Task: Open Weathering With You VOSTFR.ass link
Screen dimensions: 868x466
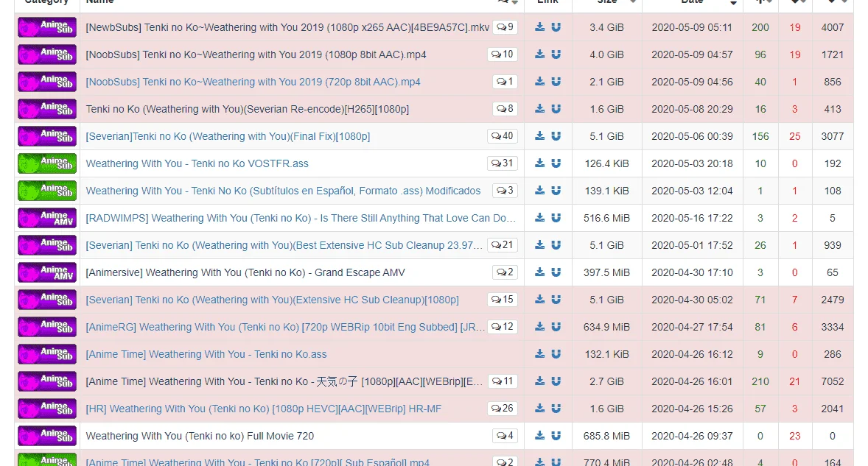Action: point(197,163)
